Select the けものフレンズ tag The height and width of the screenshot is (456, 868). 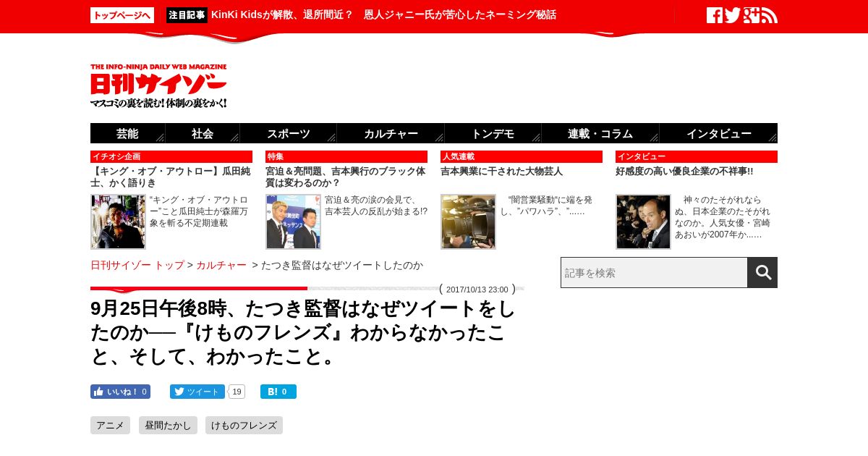coord(244,426)
